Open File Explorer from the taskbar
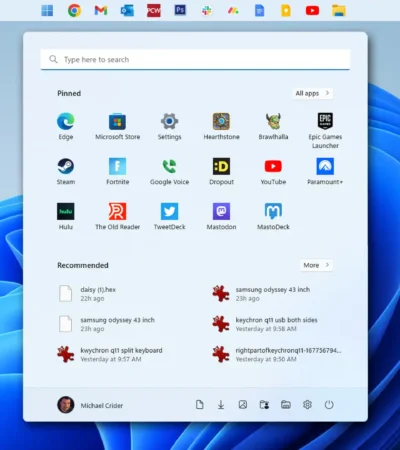This screenshot has height=450, width=400. point(339,10)
